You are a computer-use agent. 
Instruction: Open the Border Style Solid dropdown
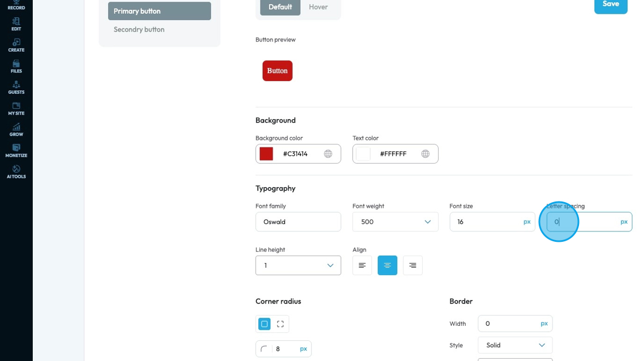point(515,345)
